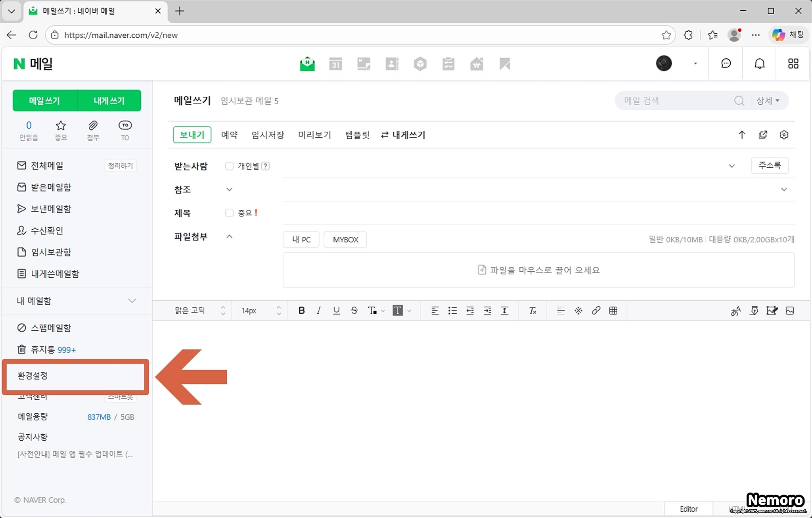This screenshot has width=812, height=518.
Task: Enable the 개인별 individual sending checkbox
Action: coord(229,166)
